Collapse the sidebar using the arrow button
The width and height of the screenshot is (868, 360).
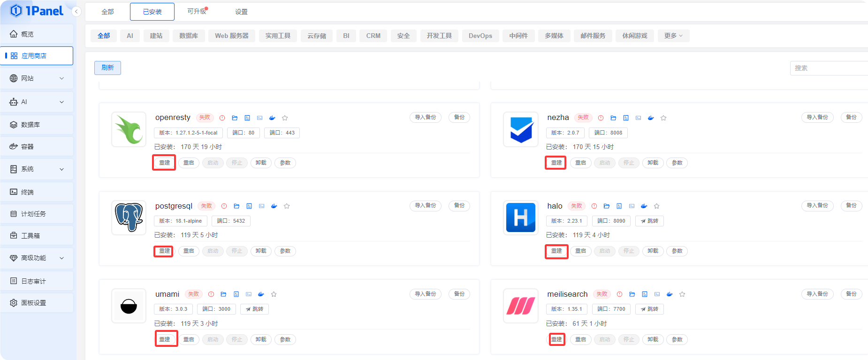(x=76, y=12)
